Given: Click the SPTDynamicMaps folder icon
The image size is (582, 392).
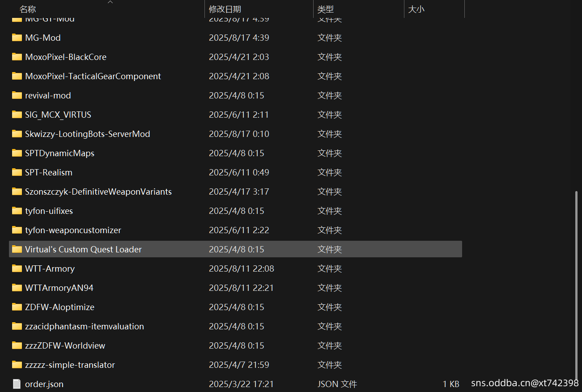Looking at the screenshot, I should [17, 153].
